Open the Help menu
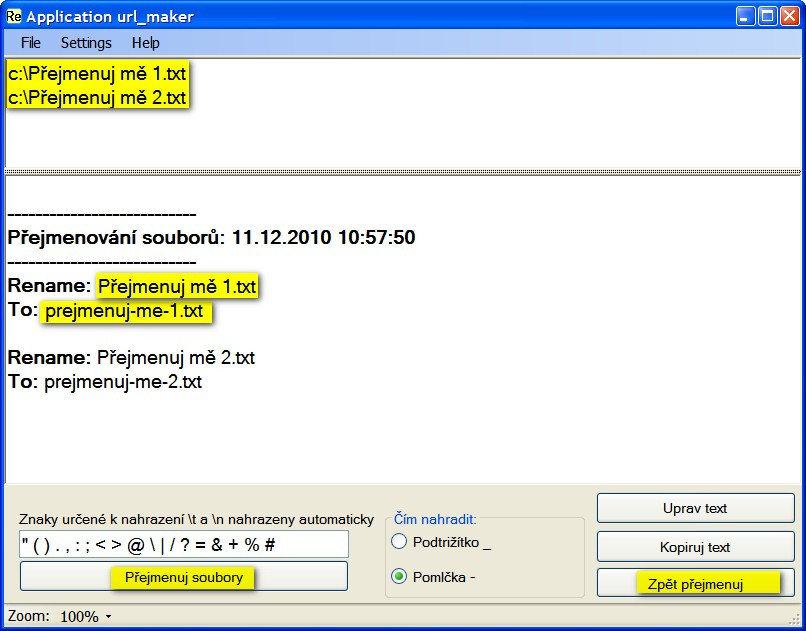This screenshot has width=806, height=631. tap(145, 43)
